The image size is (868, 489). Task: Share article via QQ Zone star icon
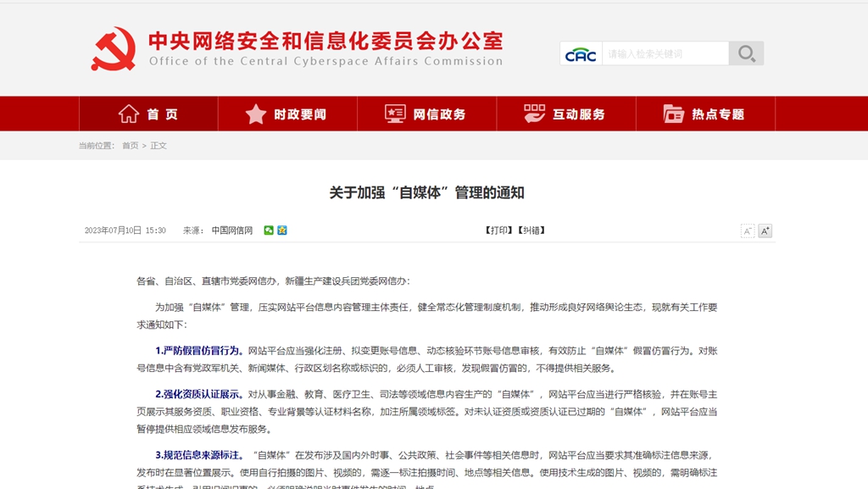tap(282, 231)
